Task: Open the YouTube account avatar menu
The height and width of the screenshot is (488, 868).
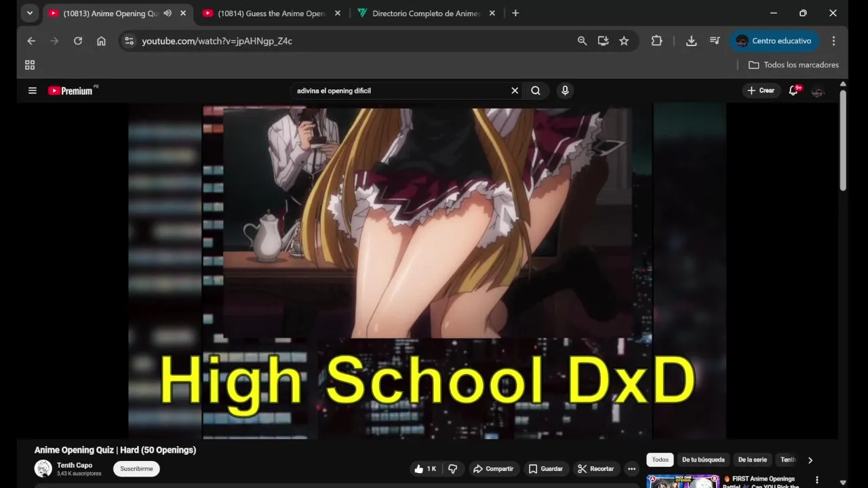Action: pos(818,91)
